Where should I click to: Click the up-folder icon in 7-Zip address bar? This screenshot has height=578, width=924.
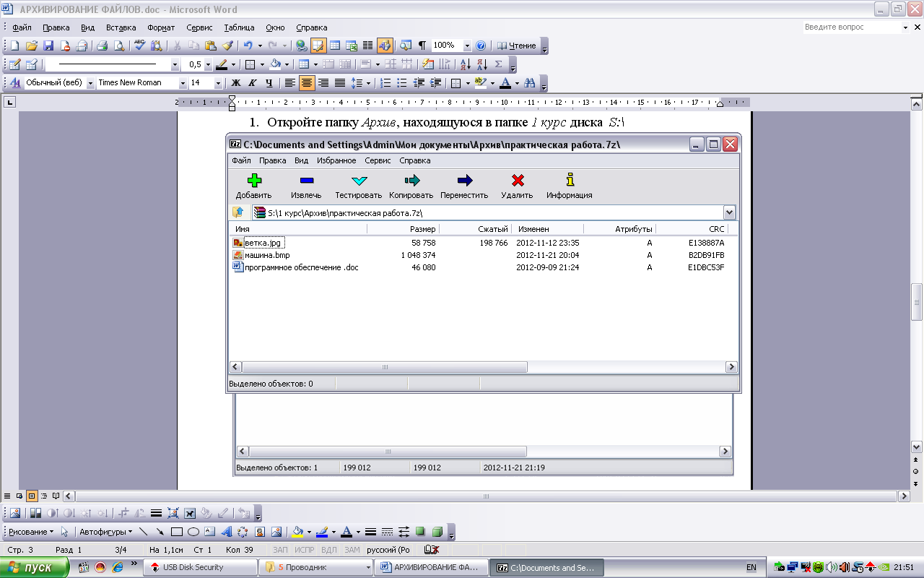[x=238, y=212]
